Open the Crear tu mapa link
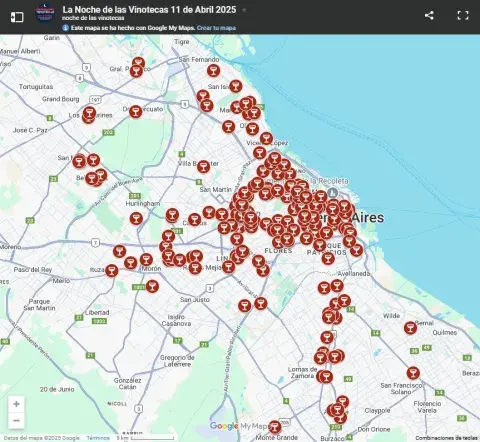The height and width of the screenshot is (442, 480). click(x=216, y=28)
